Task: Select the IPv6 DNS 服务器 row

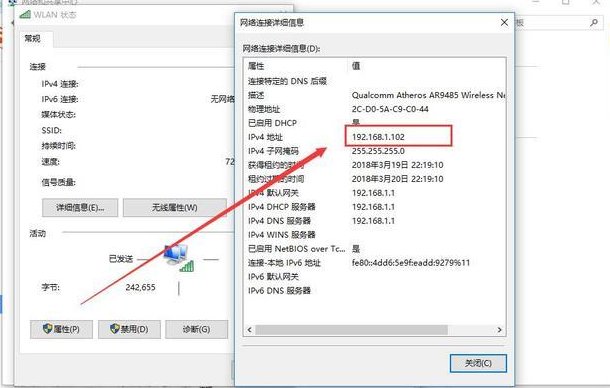Action: [x=375, y=291]
